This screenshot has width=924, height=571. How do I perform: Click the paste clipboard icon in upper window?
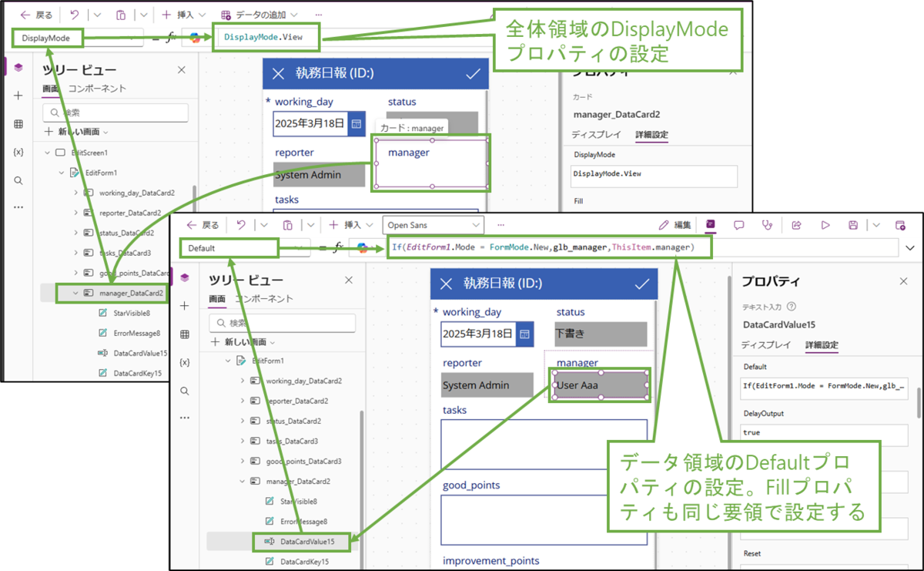121,15
